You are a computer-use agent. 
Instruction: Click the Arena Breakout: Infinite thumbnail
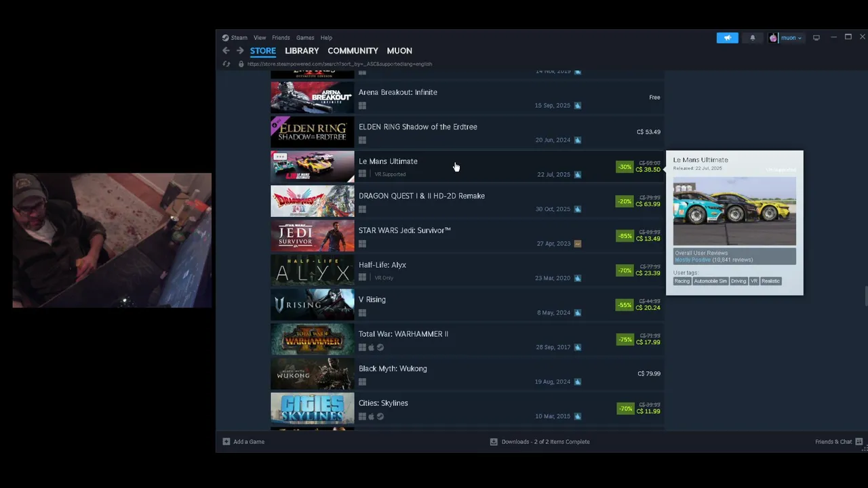tap(312, 98)
